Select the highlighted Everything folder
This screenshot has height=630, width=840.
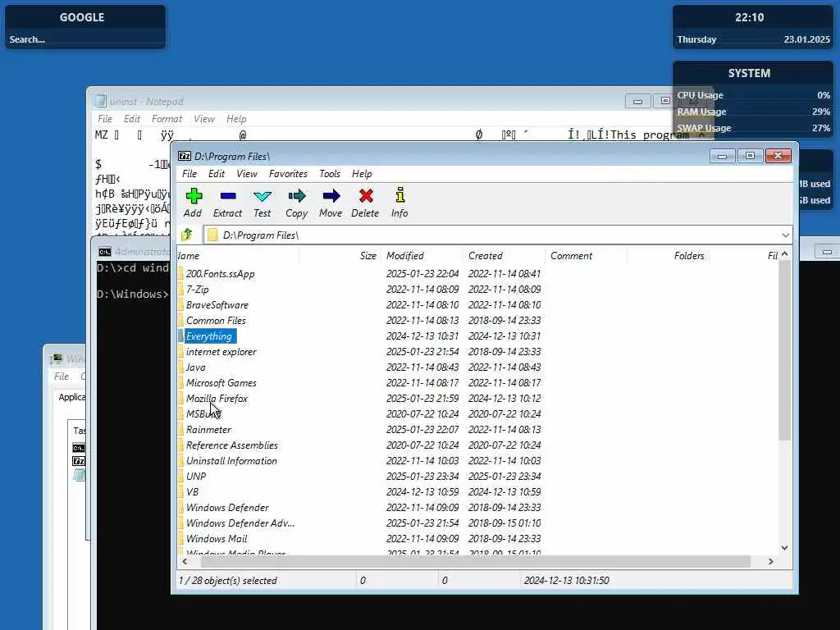[209, 336]
